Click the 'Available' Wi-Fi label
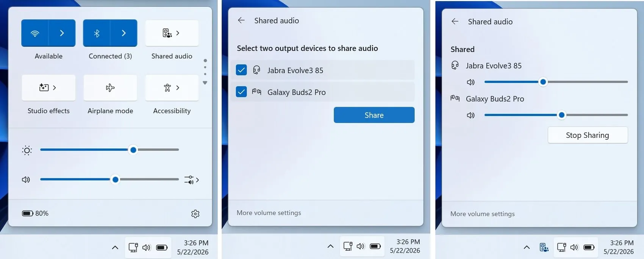644x259 pixels. (x=48, y=56)
